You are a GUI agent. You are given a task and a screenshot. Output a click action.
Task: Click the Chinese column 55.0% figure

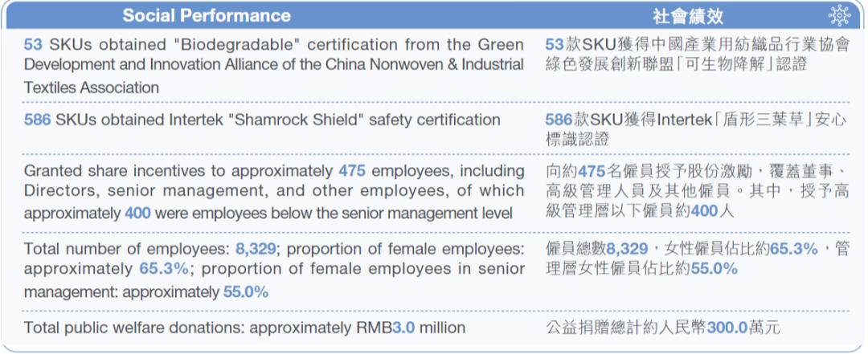point(714,270)
